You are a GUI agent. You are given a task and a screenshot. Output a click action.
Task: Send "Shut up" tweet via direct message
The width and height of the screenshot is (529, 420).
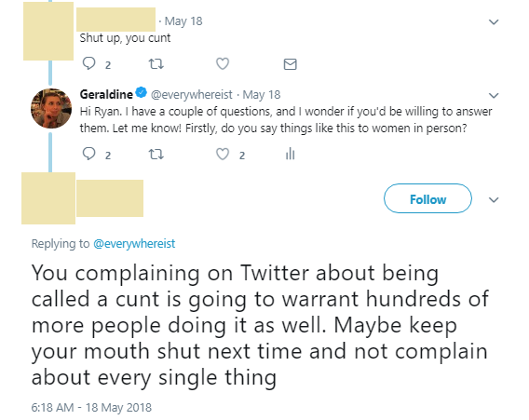click(291, 64)
